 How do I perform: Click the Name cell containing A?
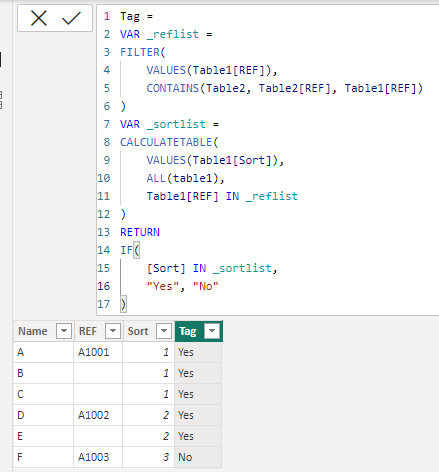(43, 352)
